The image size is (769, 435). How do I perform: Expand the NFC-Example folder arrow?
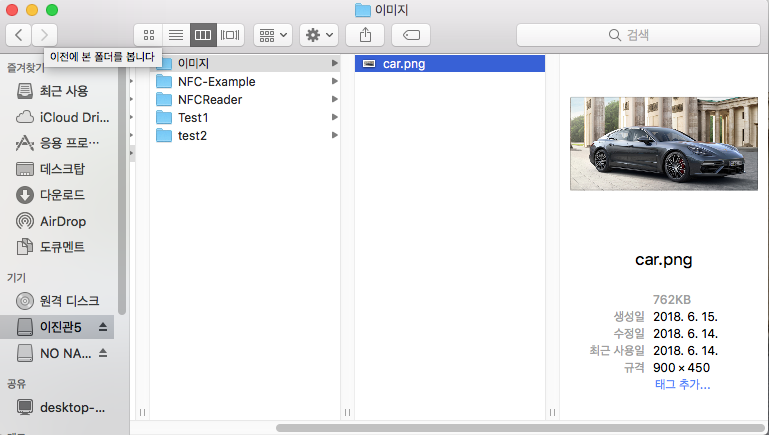point(335,82)
